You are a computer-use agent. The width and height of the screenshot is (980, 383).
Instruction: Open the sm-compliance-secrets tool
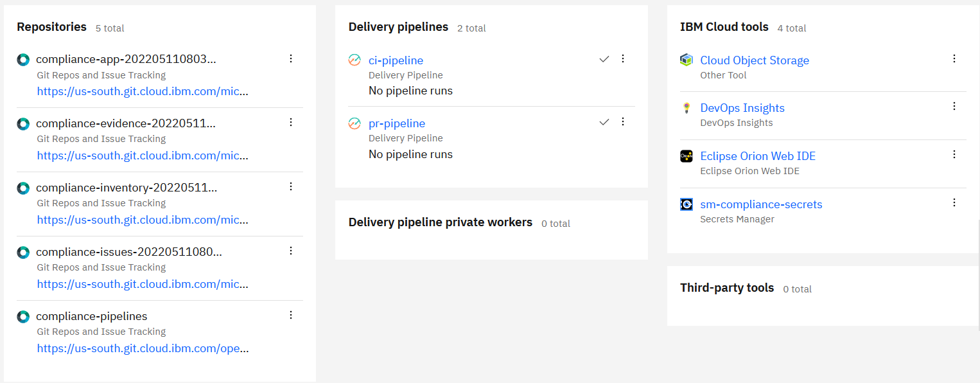(761, 204)
